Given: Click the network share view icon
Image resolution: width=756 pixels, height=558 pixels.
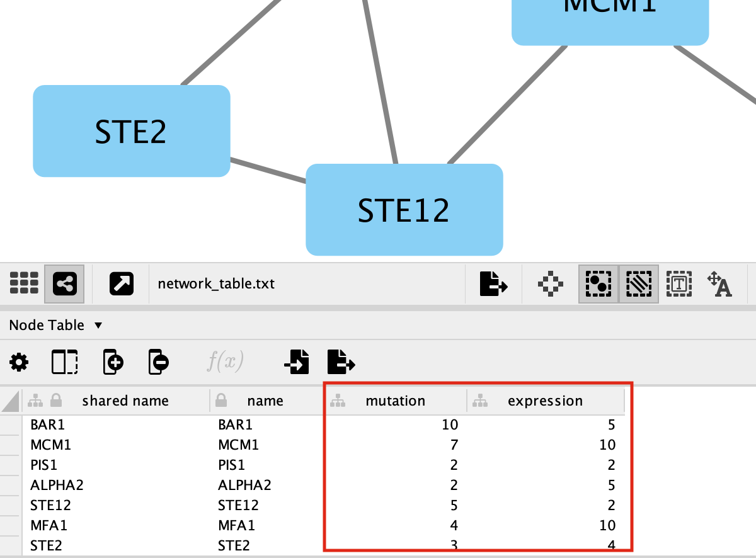Looking at the screenshot, I should click(65, 284).
